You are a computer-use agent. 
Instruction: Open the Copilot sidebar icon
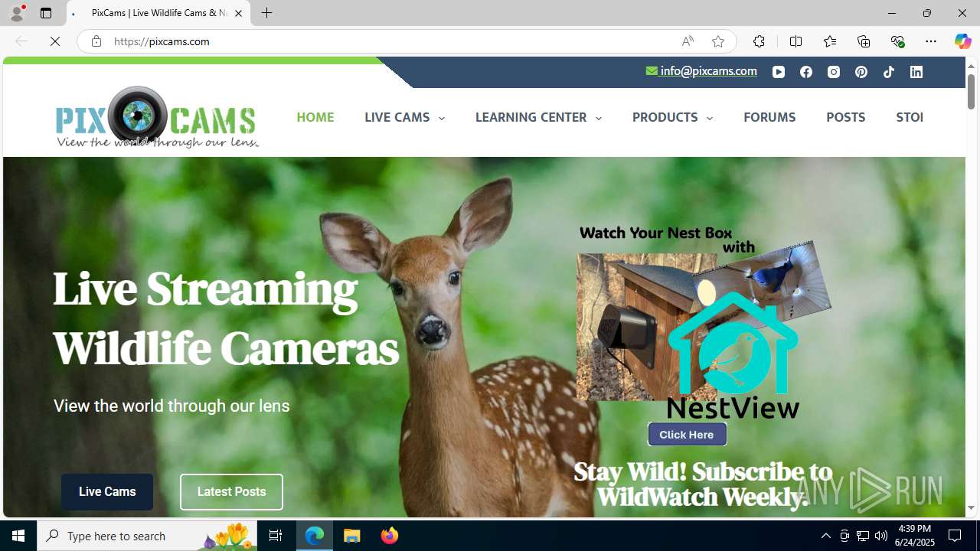962,41
